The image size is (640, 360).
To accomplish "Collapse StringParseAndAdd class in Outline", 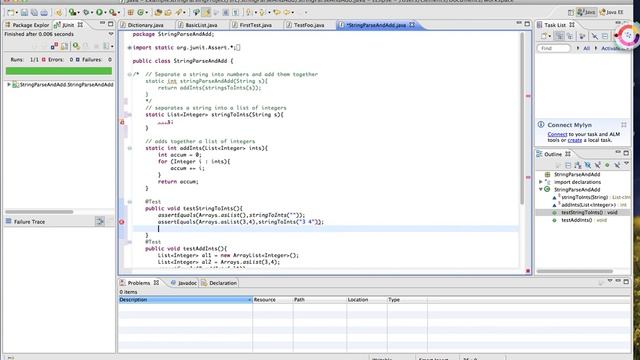I will (541, 189).
